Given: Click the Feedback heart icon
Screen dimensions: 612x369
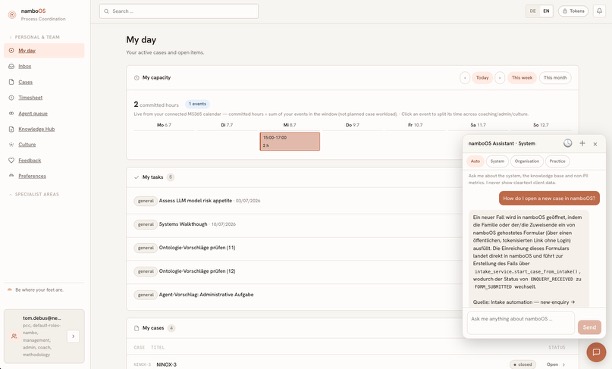Looking at the screenshot, I should click(x=11, y=160).
